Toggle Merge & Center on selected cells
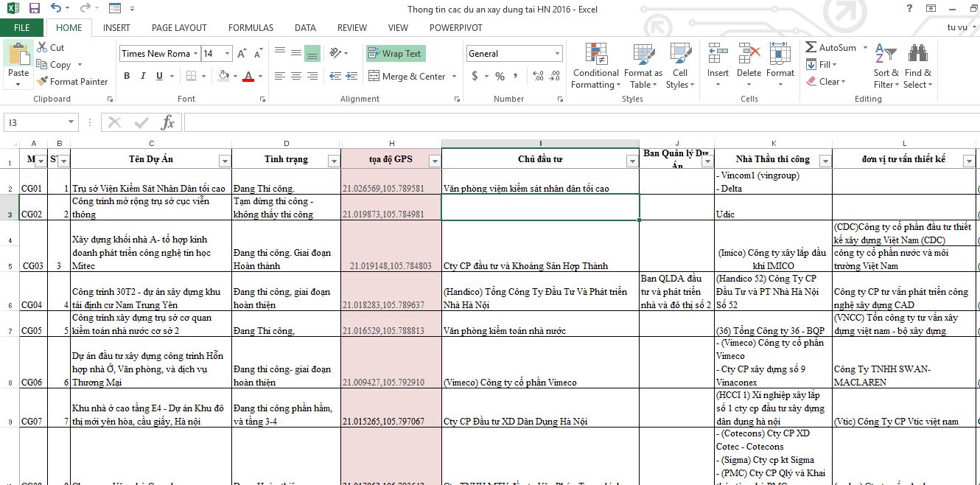 tap(407, 76)
